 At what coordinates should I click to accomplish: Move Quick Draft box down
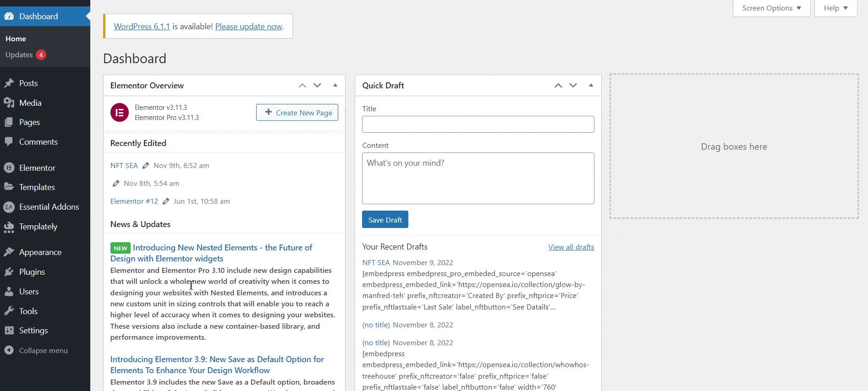point(573,86)
